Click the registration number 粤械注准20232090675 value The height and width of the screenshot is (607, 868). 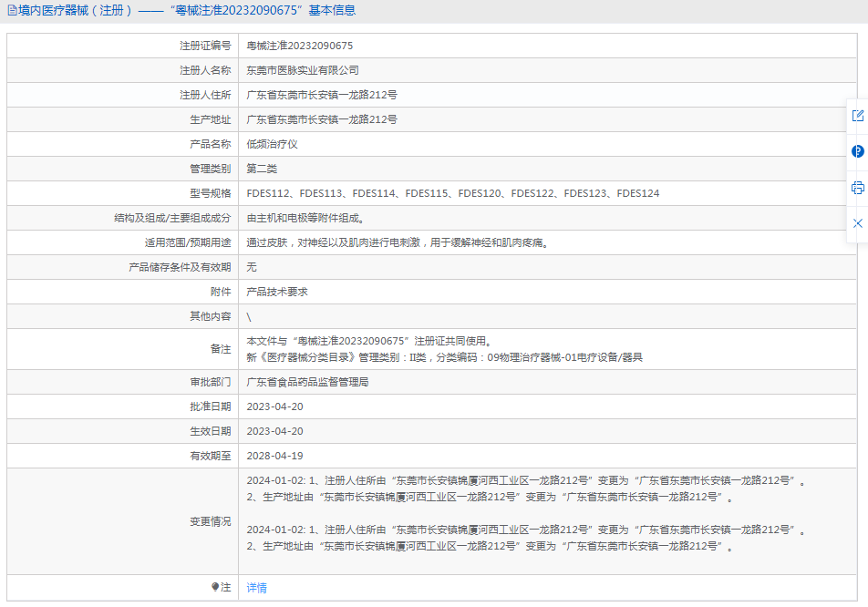[x=299, y=46]
